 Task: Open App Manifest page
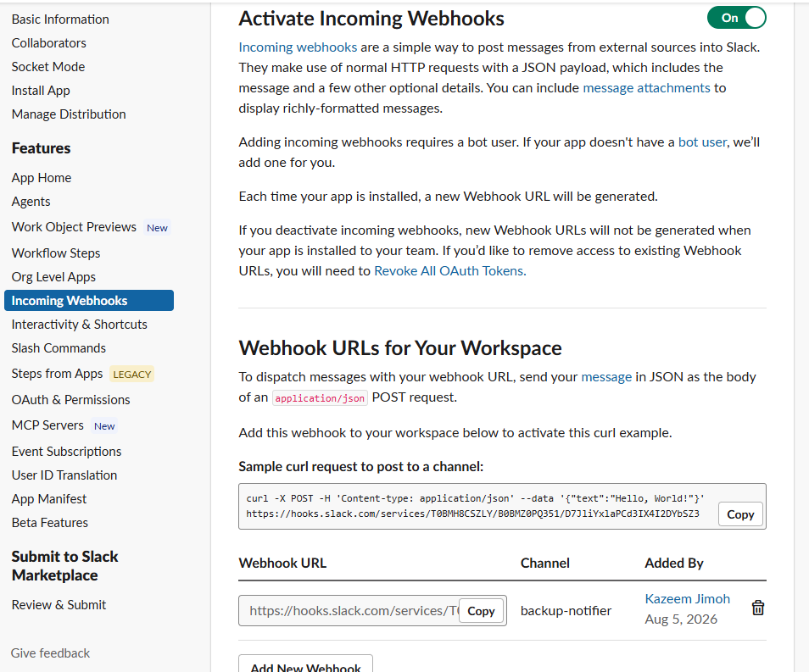[49, 499]
